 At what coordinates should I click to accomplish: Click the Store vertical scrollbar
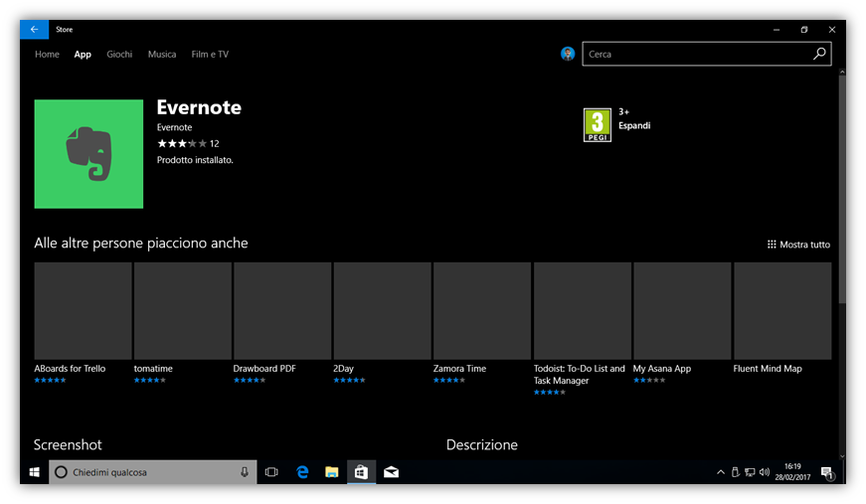[x=842, y=188]
